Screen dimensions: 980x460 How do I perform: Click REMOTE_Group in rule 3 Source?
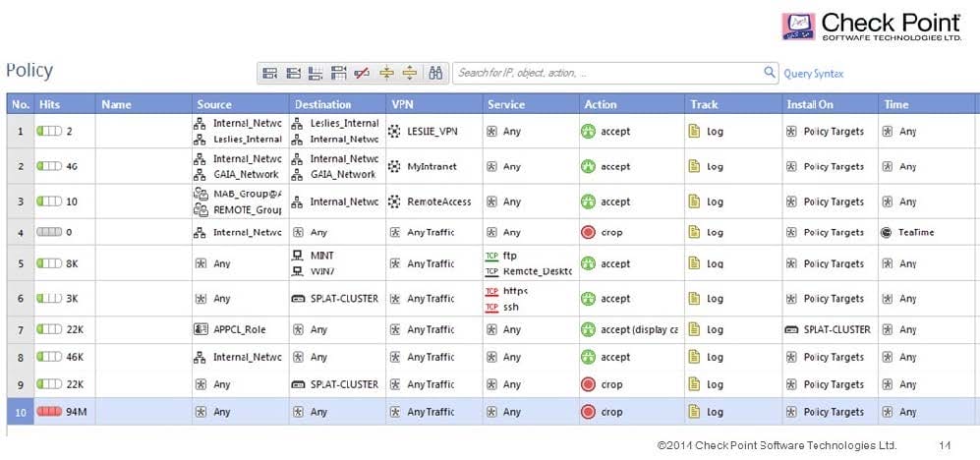click(x=248, y=210)
